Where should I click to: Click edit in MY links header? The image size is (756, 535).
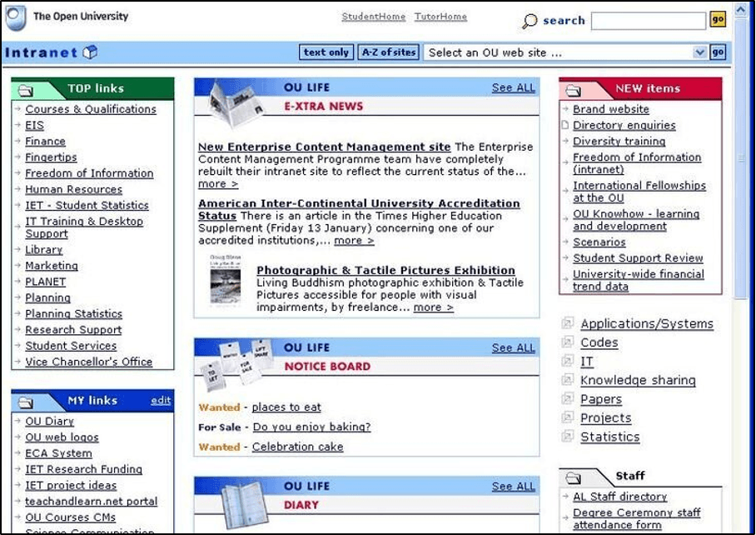click(x=161, y=401)
